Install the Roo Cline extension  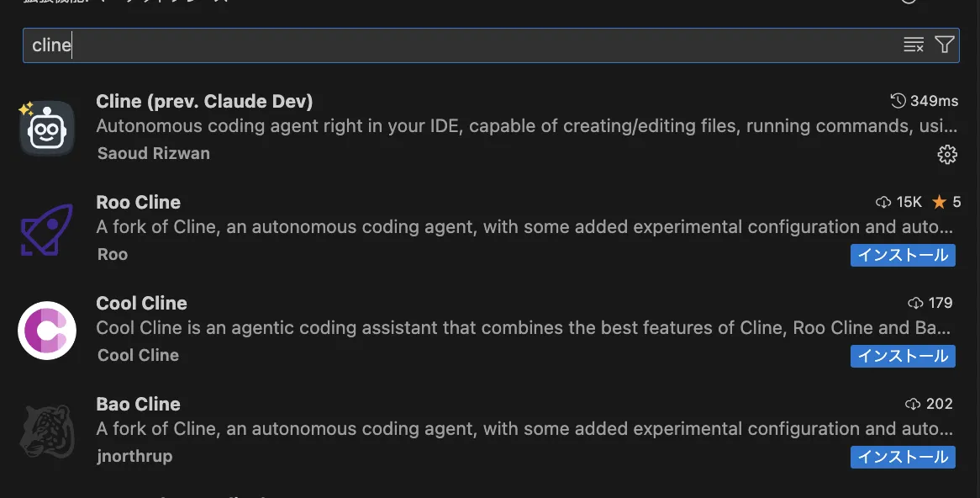(x=903, y=255)
